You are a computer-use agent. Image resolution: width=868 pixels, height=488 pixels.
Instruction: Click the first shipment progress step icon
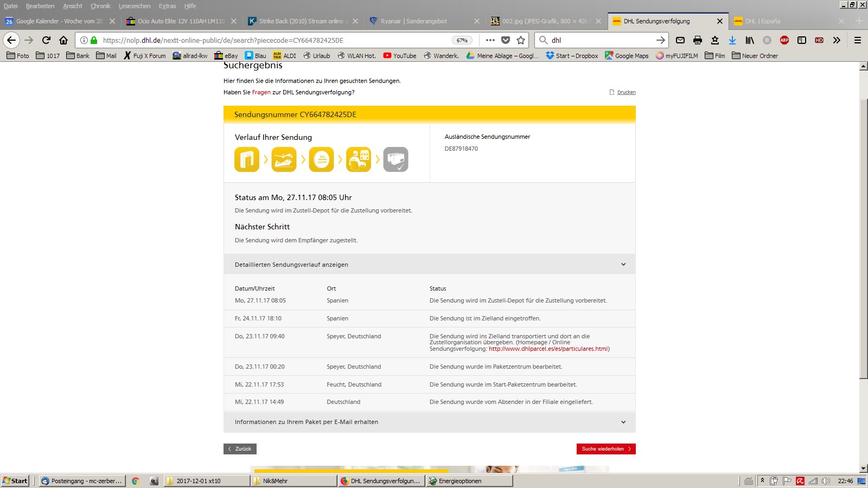tap(247, 159)
